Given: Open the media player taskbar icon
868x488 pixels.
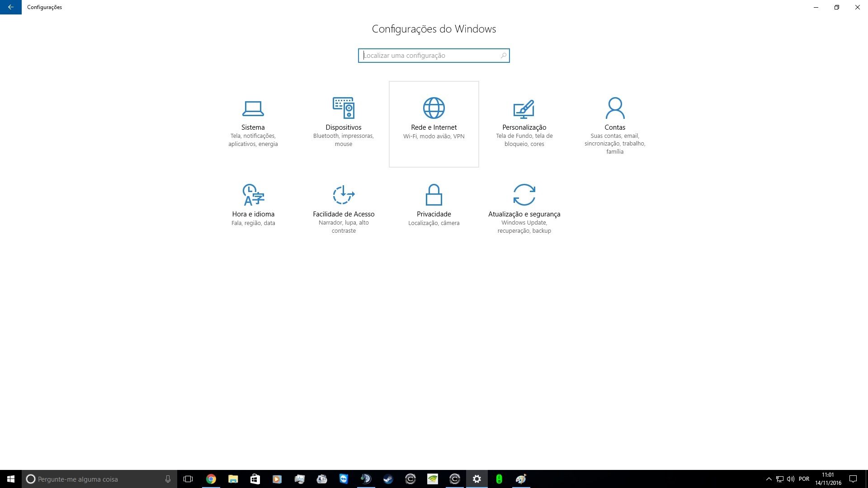Looking at the screenshot, I should [x=277, y=479].
